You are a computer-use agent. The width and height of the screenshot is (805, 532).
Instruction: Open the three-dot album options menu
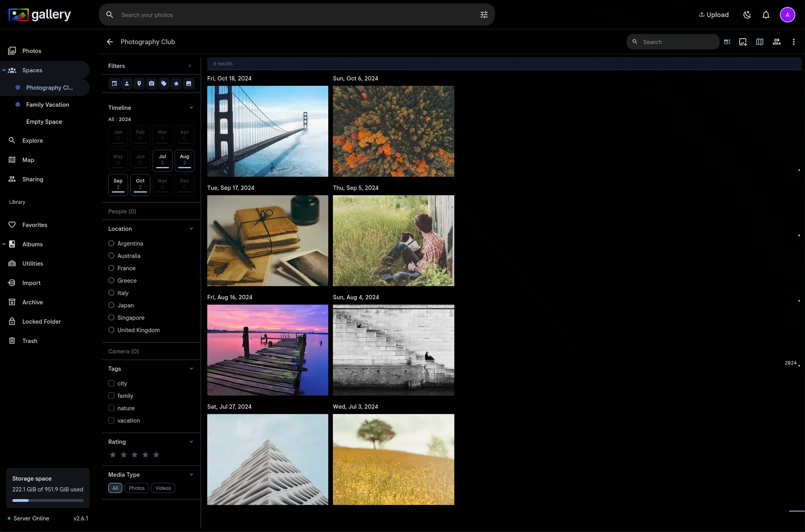point(793,41)
